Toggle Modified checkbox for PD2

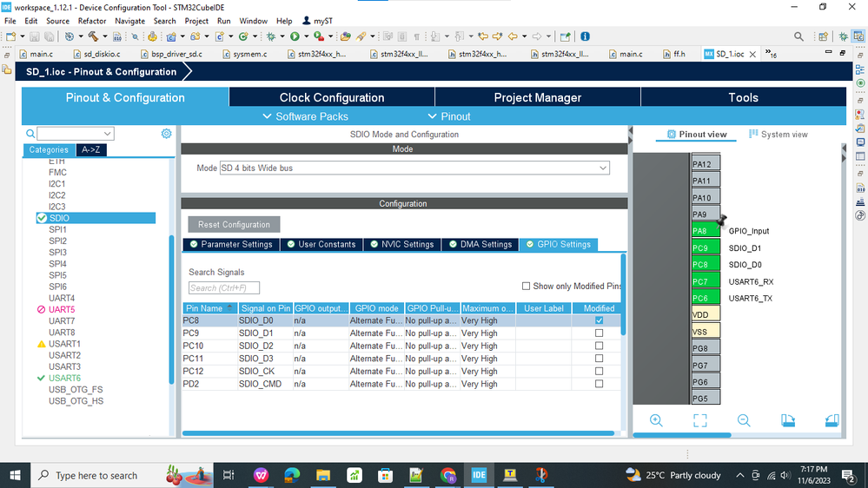[599, 384]
